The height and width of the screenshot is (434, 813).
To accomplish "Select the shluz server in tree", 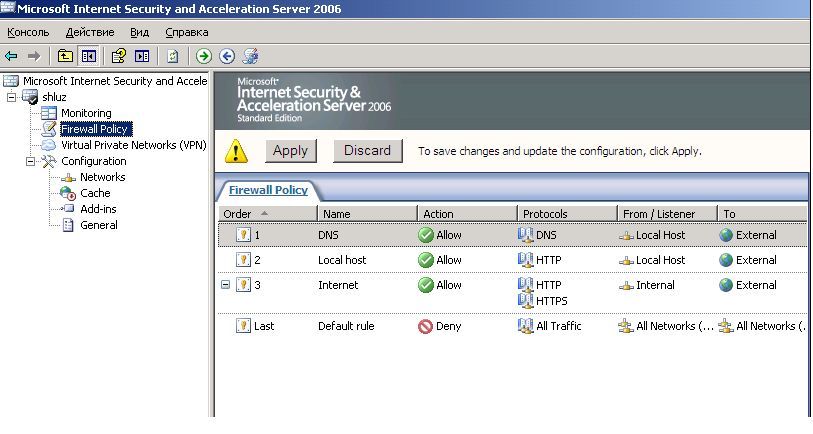I will pos(54,97).
